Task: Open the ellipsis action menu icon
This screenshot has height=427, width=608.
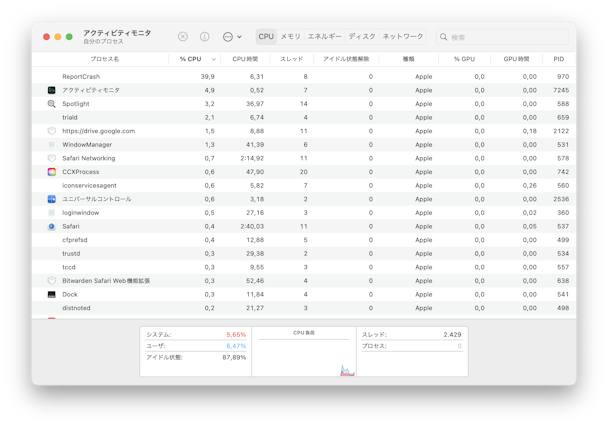Action: click(x=228, y=37)
